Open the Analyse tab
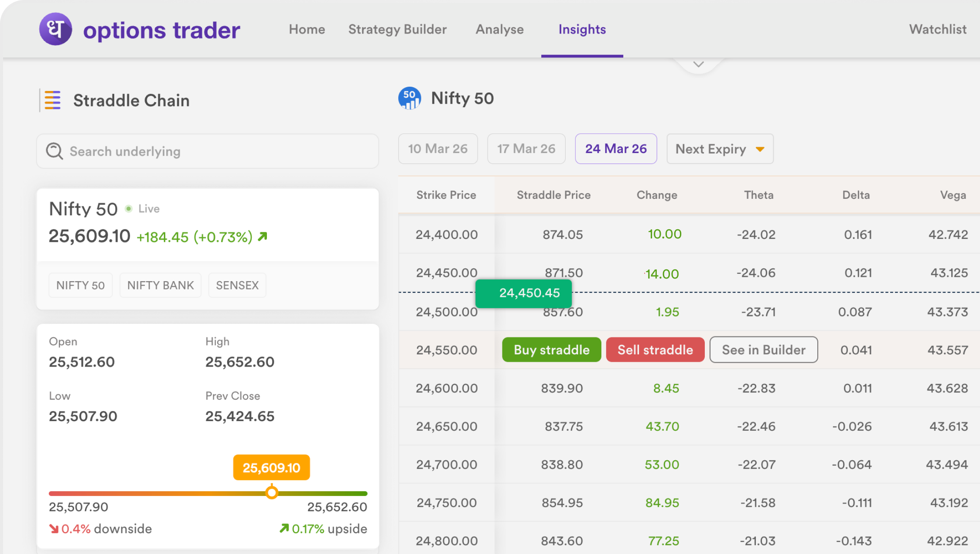The image size is (980, 554). pyautogui.click(x=500, y=29)
